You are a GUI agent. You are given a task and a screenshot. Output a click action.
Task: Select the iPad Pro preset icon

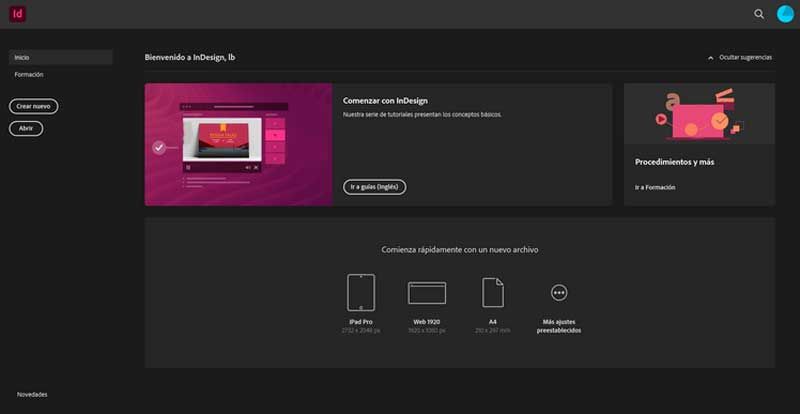coord(361,293)
